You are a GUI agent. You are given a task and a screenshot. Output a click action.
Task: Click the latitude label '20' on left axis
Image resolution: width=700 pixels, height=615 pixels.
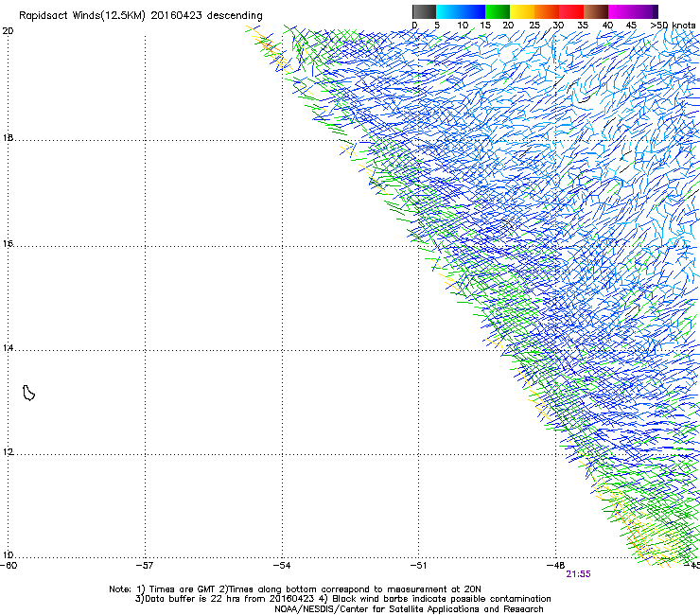pyautogui.click(x=8, y=31)
